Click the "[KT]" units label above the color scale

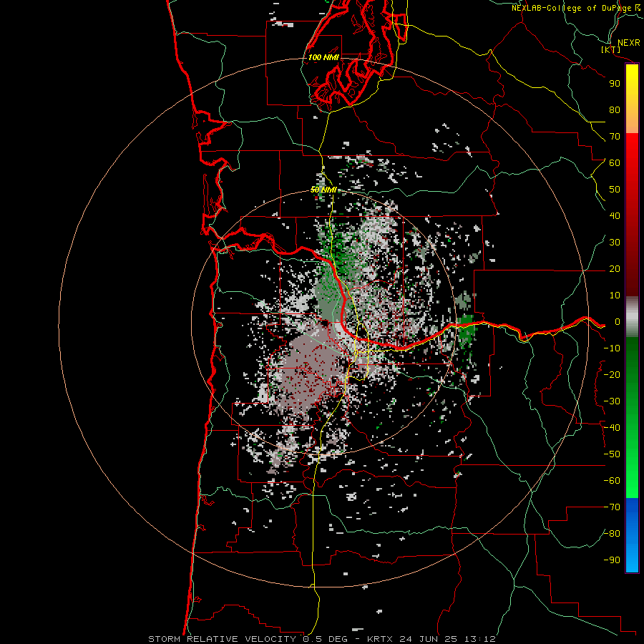(610, 49)
